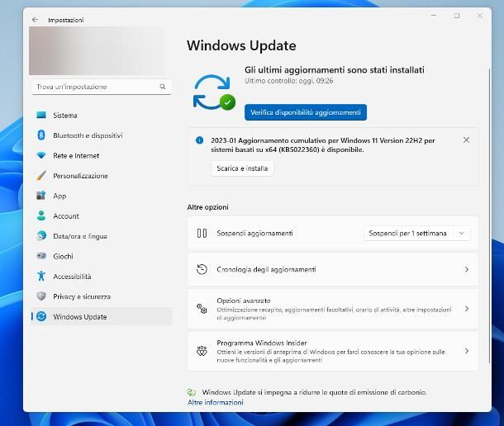Minimize the Impostazioni window

(x=434, y=16)
